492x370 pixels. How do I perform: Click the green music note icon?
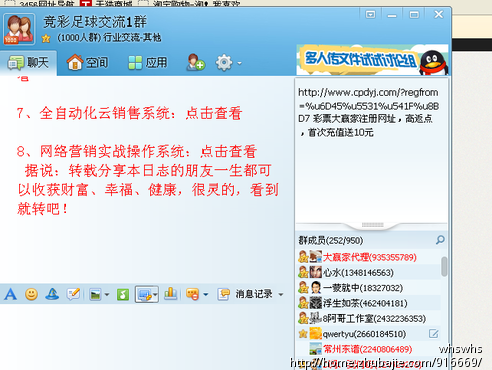click(x=123, y=294)
